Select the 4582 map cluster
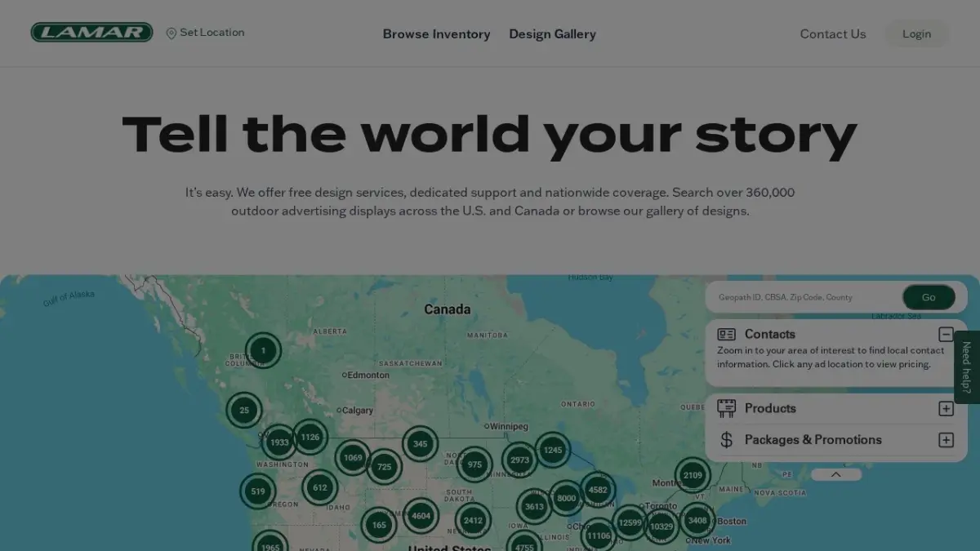Image resolution: width=980 pixels, height=551 pixels. 598,490
